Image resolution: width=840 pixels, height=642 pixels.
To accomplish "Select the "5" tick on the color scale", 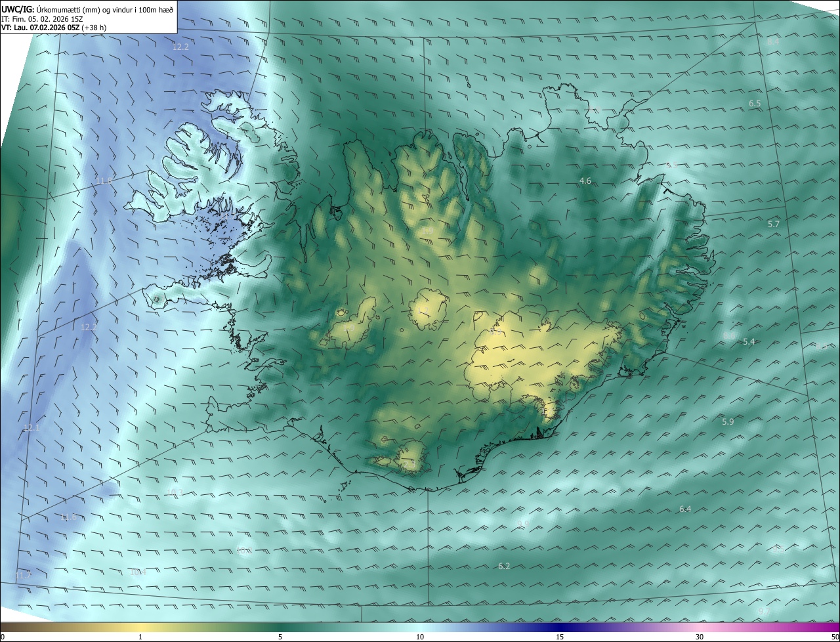I will tap(280, 637).
